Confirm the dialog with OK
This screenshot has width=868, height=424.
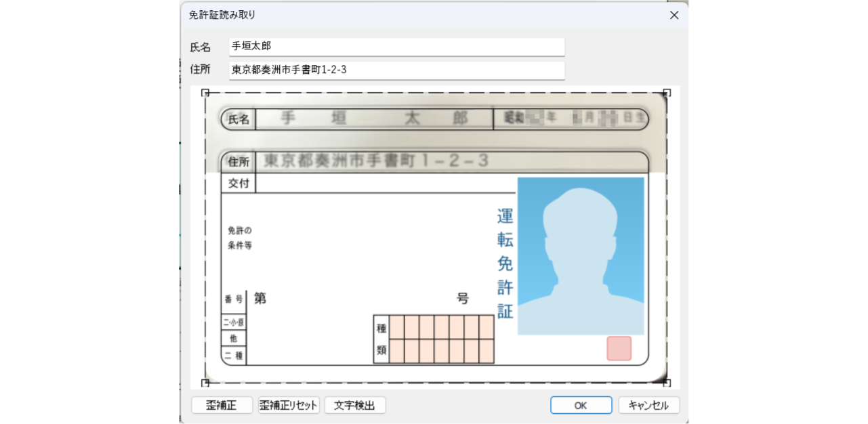coord(581,405)
